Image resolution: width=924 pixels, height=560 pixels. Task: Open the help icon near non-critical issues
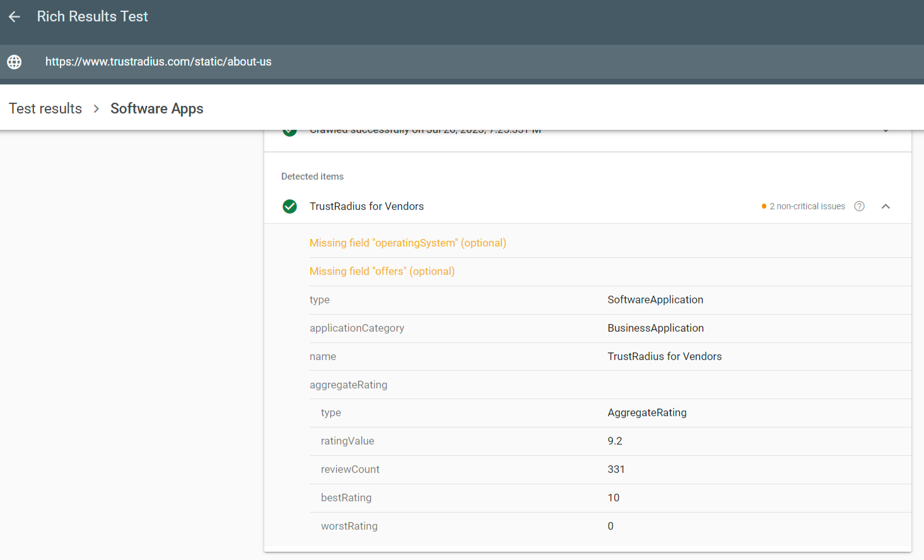[859, 206]
